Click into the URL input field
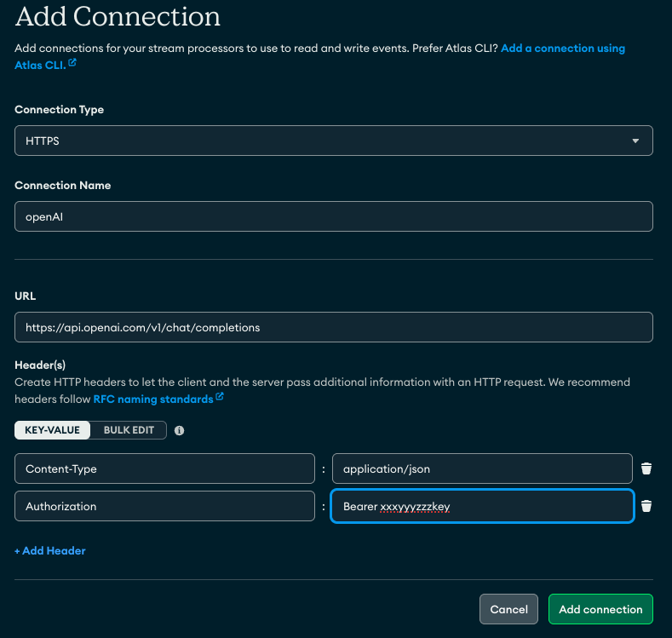This screenshot has height=638, width=672. [x=333, y=327]
